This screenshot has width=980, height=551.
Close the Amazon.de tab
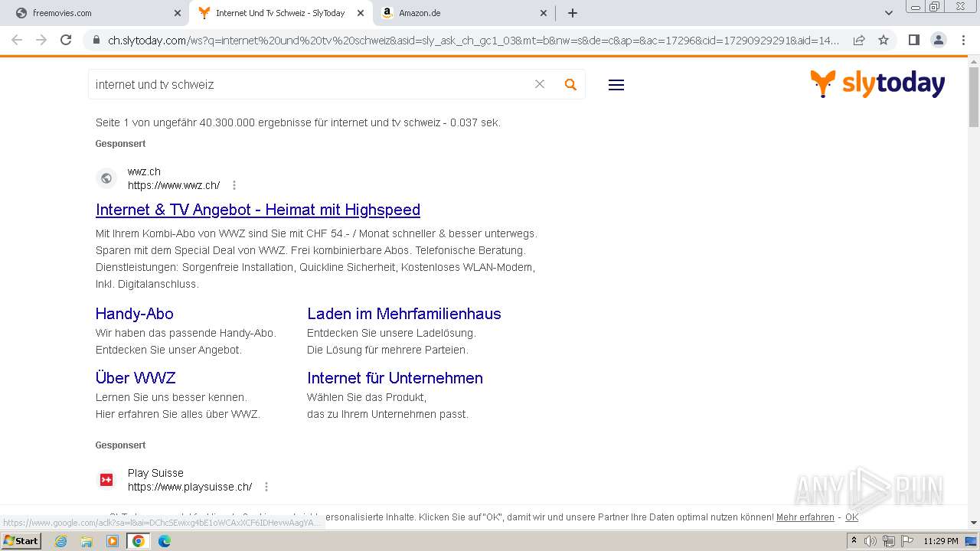pyautogui.click(x=544, y=13)
